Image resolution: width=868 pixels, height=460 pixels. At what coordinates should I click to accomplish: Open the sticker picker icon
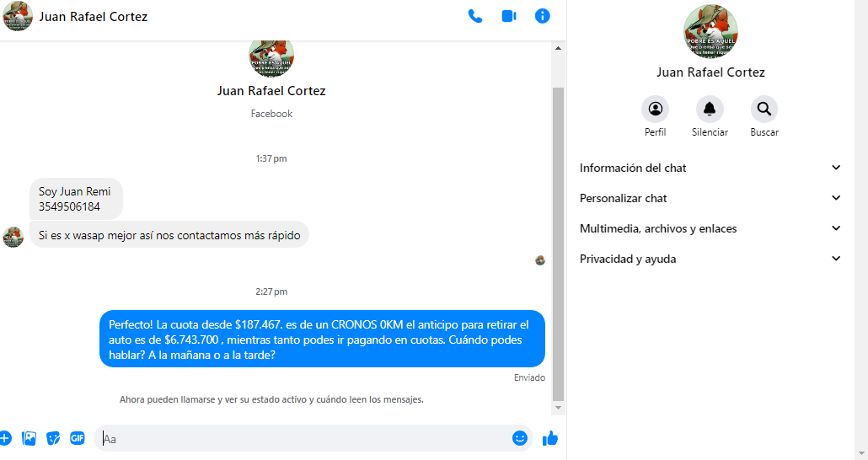click(x=53, y=438)
